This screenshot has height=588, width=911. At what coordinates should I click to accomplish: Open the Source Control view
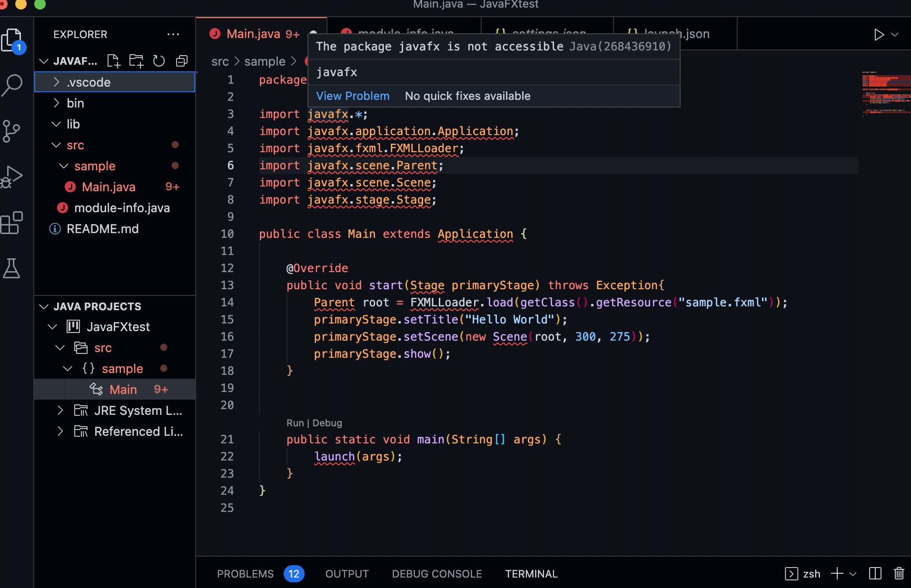pos(12,132)
